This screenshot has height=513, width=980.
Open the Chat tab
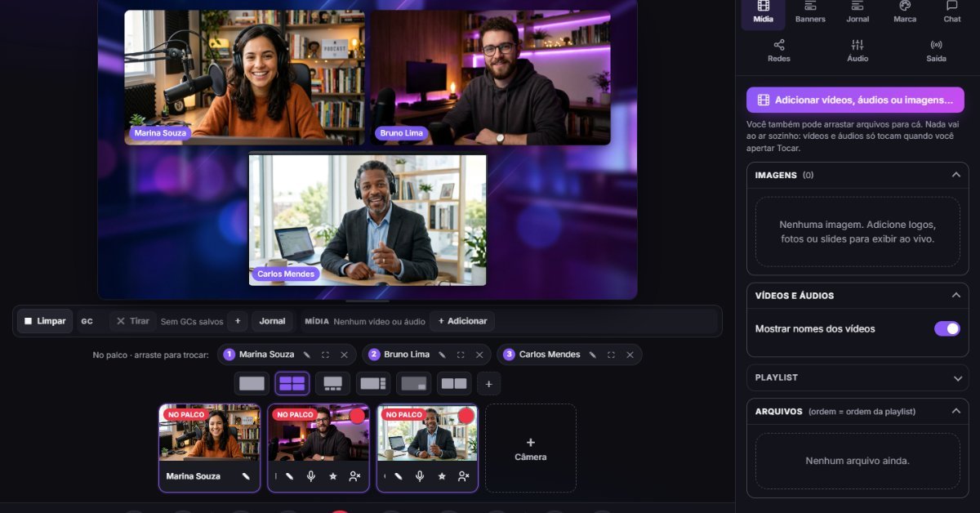pos(952,12)
